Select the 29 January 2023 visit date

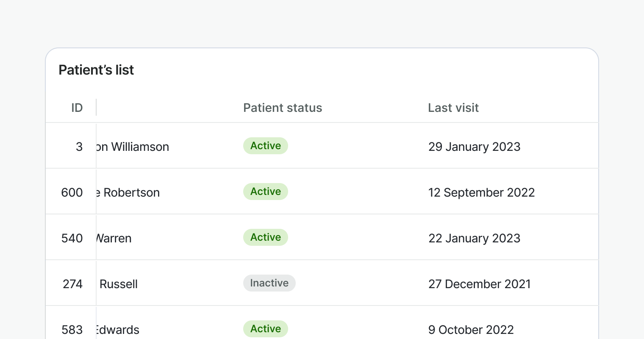tap(475, 147)
